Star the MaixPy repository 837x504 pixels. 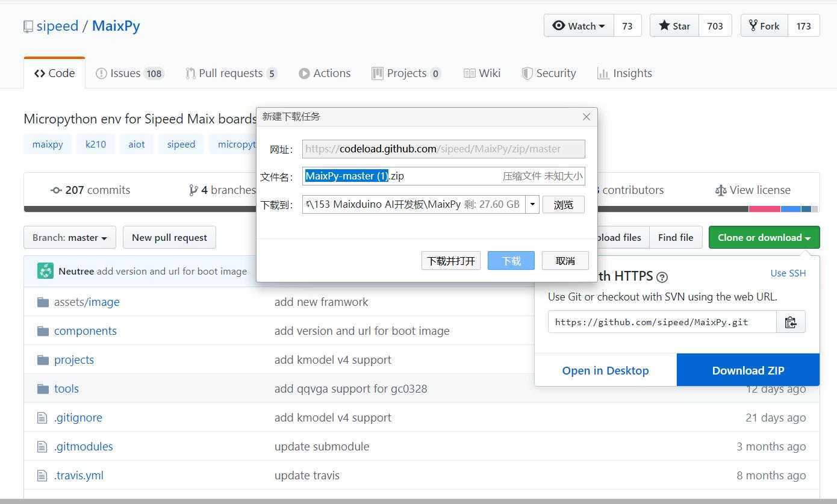[x=674, y=26]
